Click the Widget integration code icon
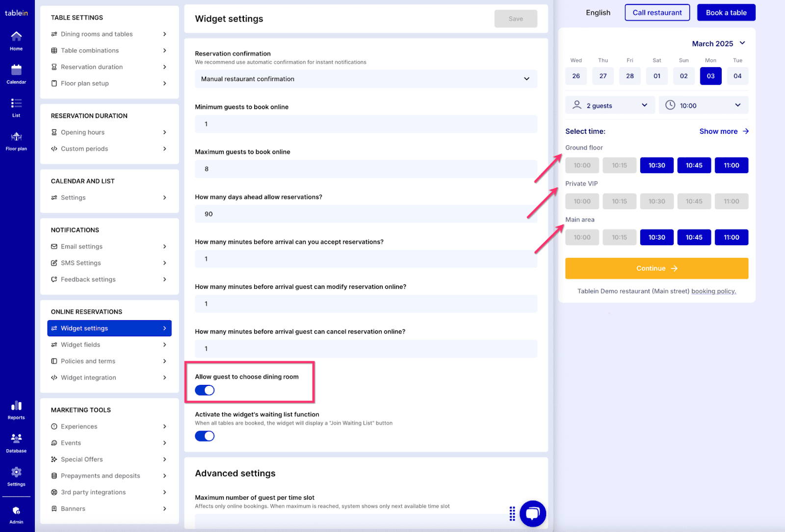This screenshot has height=532, width=785. tap(54, 378)
